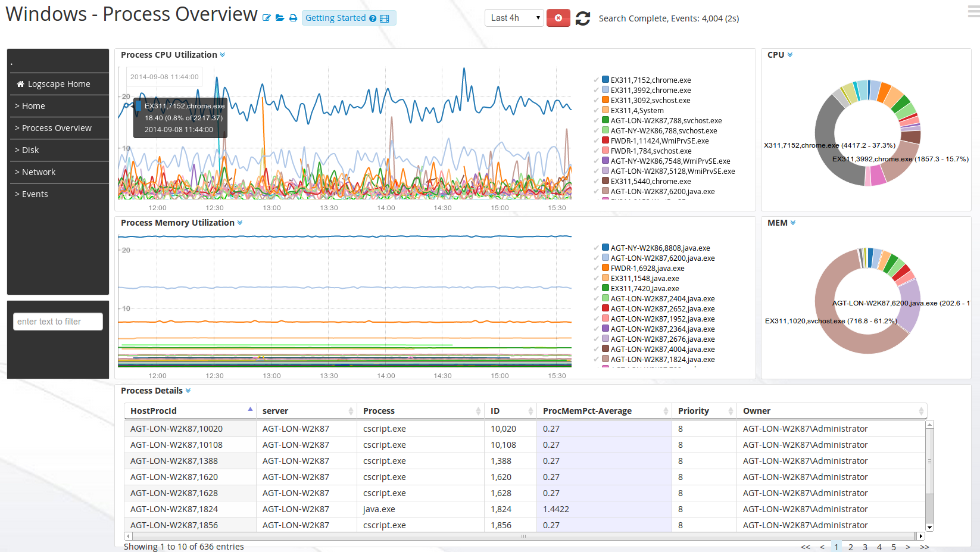This screenshot has height=552, width=980.
Task: Jump to last page with >> link
Action: [x=924, y=547]
